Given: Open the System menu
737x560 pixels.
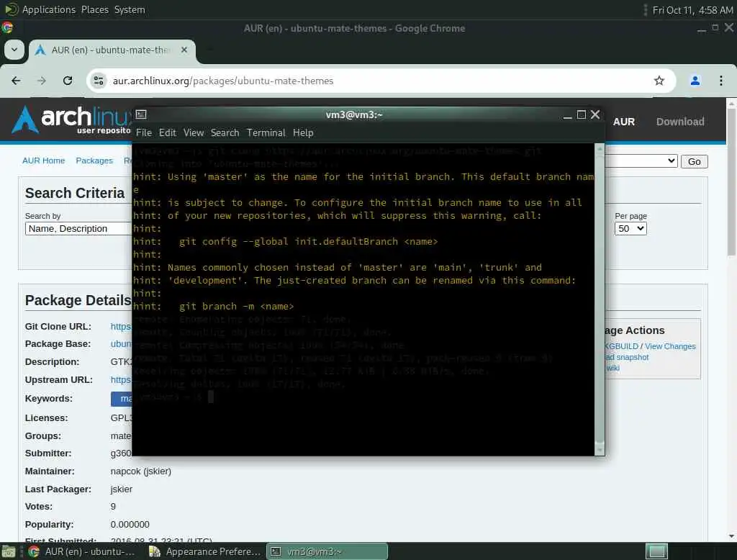Looking at the screenshot, I should pyautogui.click(x=130, y=9).
